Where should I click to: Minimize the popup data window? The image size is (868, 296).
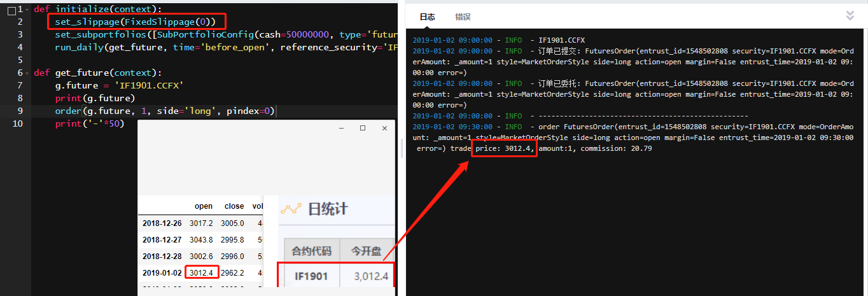(x=340, y=128)
